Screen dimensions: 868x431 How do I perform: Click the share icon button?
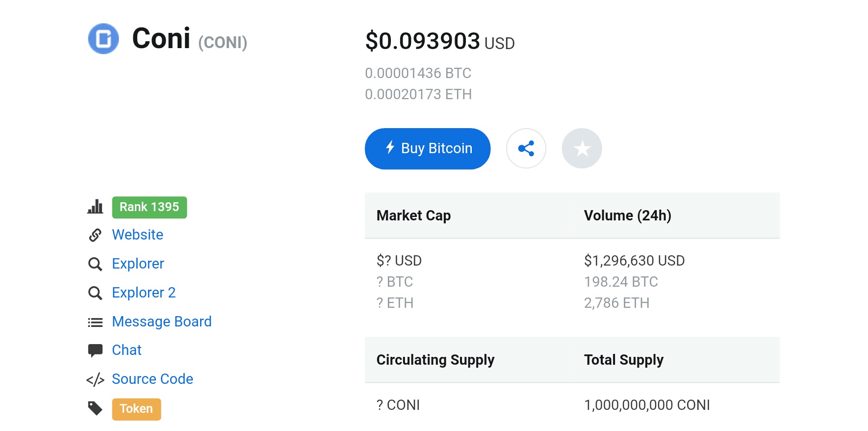tap(526, 148)
